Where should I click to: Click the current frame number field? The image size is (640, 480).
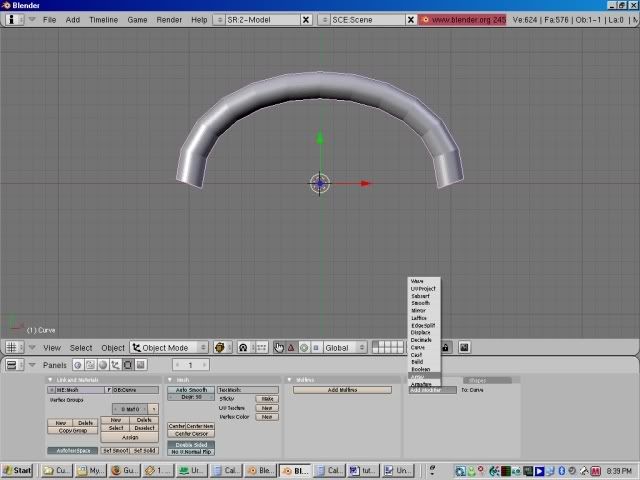click(191, 365)
